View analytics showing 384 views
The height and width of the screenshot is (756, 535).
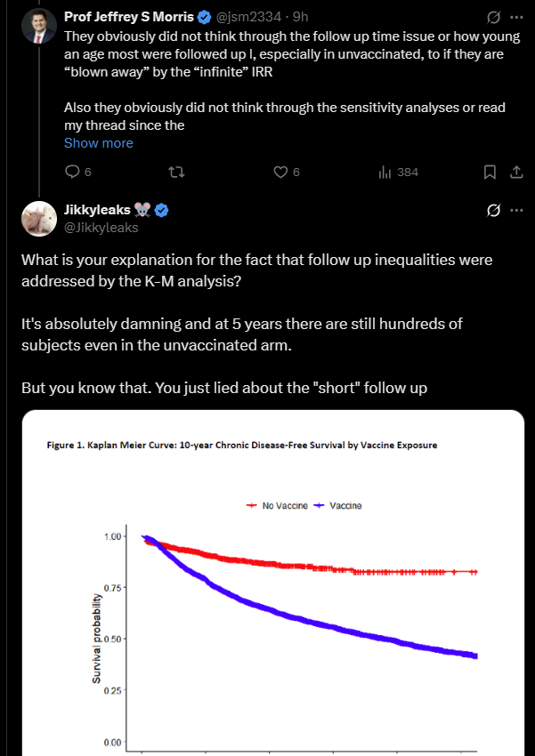point(398,172)
